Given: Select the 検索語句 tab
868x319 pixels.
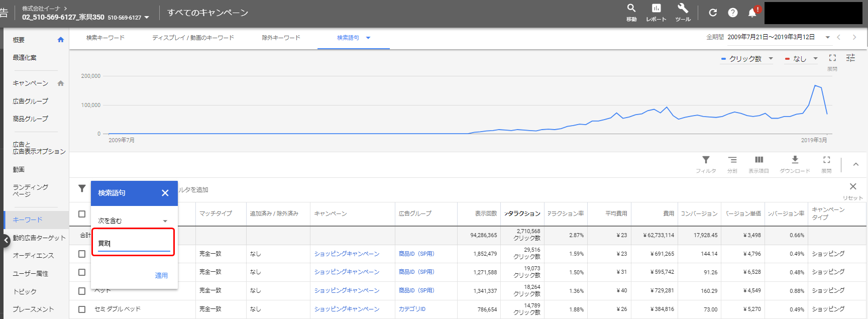Looking at the screenshot, I should click(x=348, y=38).
